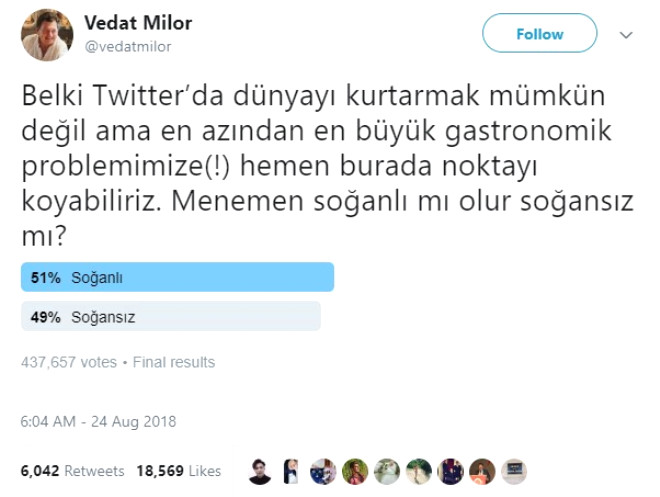Image resolution: width=660 pixels, height=497 pixels.
Task: Follow Vedat Milor
Action: click(539, 34)
